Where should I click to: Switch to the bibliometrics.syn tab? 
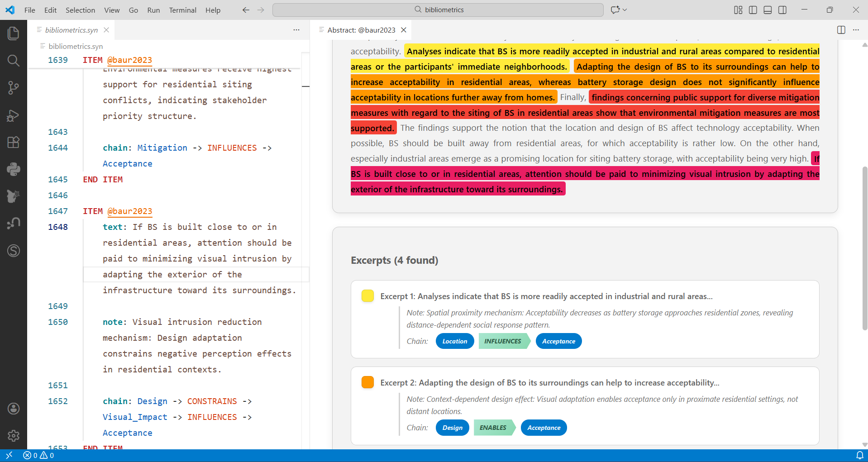(72, 30)
